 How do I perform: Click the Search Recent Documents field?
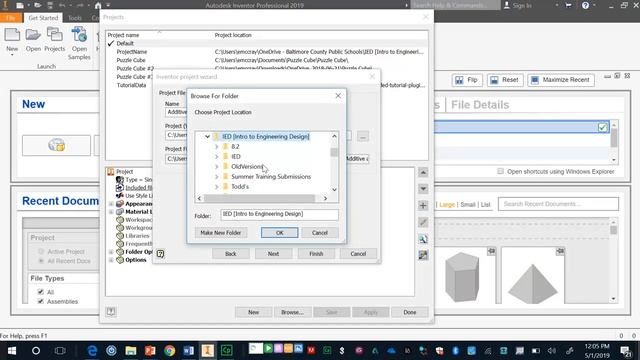[558, 204]
